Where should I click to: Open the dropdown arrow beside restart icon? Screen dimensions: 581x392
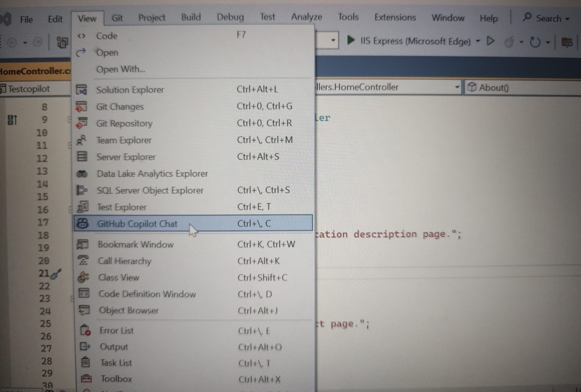(x=548, y=43)
